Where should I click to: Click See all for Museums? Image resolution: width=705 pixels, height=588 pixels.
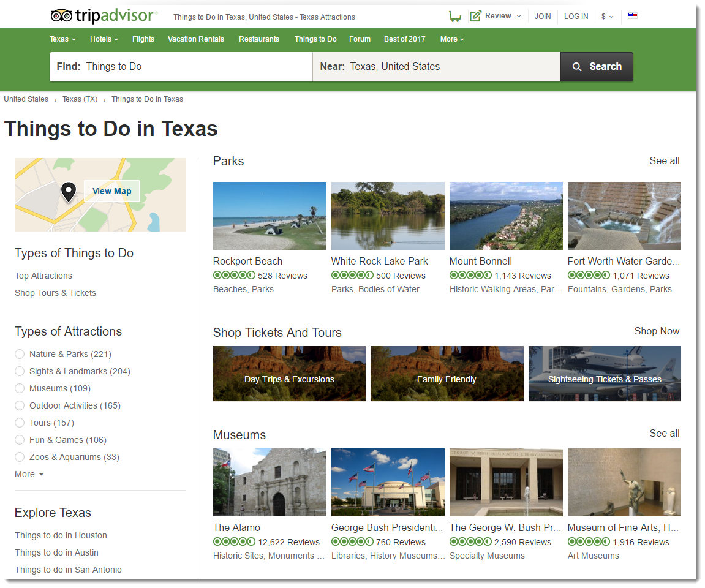664,434
